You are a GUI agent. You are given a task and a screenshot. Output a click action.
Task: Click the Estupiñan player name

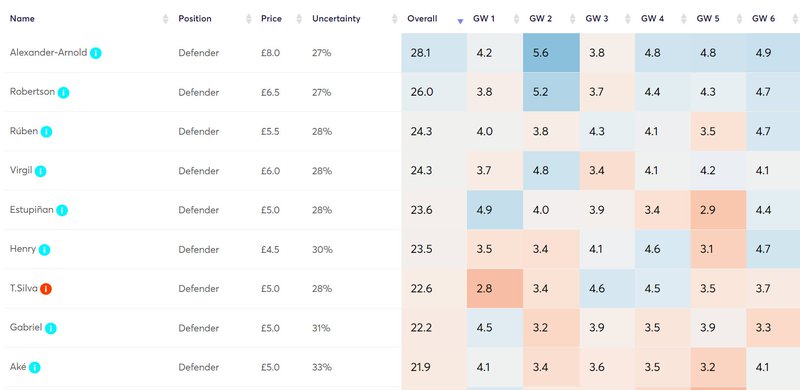click(32, 209)
